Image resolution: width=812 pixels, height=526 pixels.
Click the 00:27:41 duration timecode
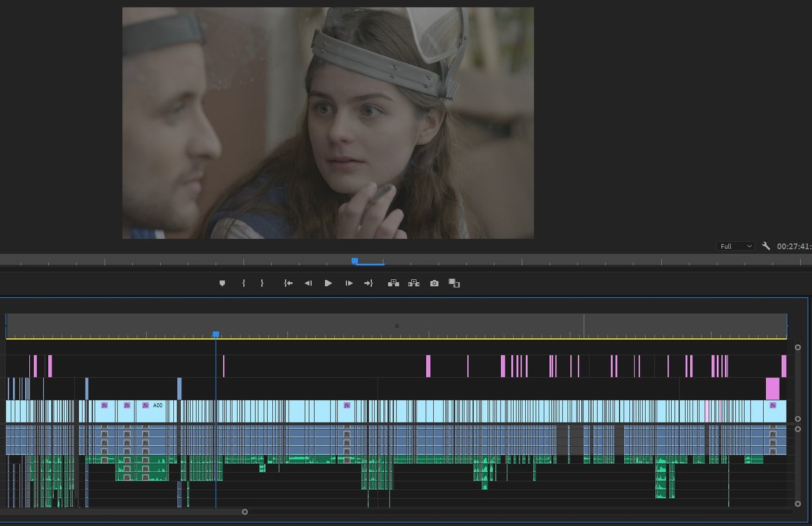(794, 246)
